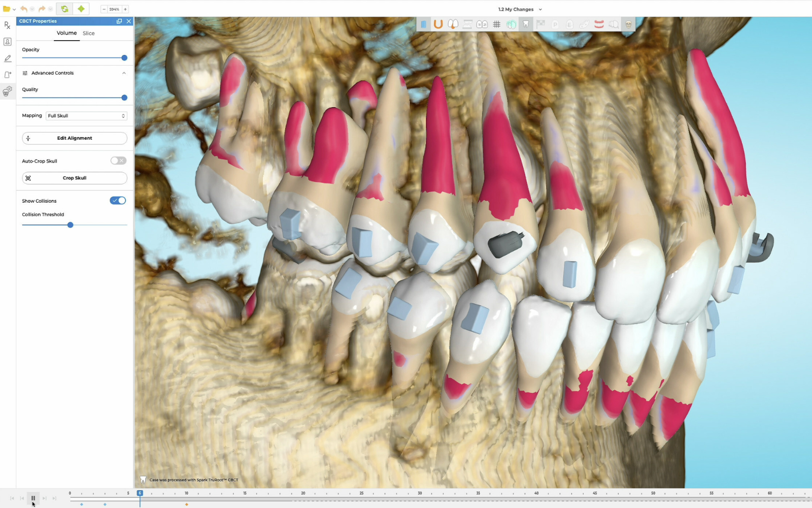The height and width of the screenshot is (508, 812).
Task: Click the denture gingiva icon in toolbar
Action: [x=599, y=24]
